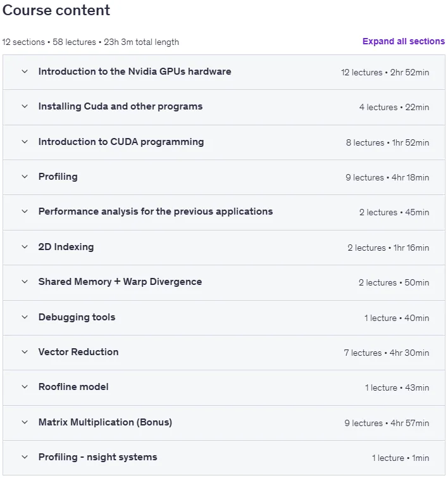This screenshot has height=478, width=448.
Task: Open the Vector Reduction section title
Action: coord(78,352)
